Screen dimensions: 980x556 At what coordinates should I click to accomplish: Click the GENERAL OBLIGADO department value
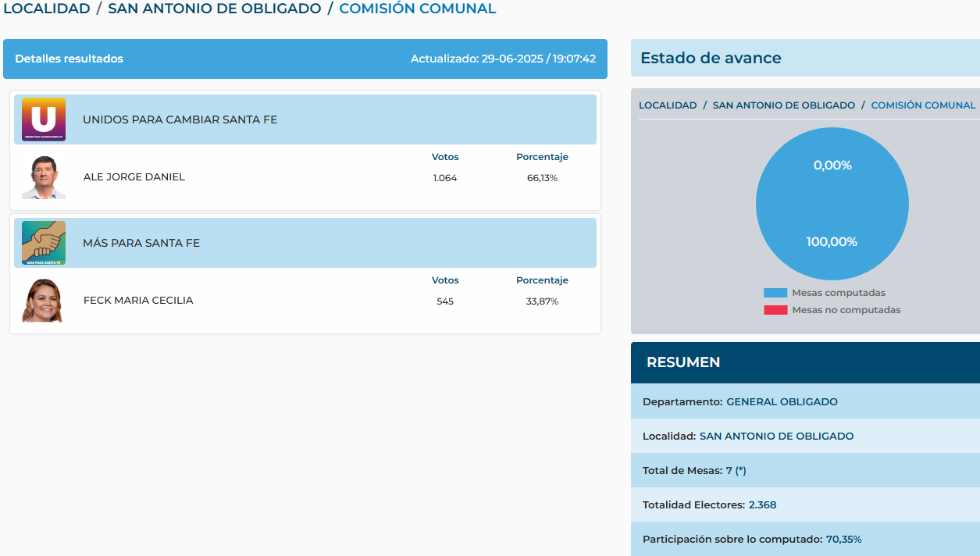(782, 402)
